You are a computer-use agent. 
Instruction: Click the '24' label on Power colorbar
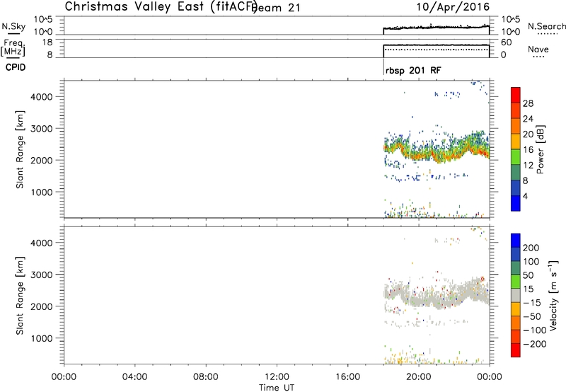point(528,119)
